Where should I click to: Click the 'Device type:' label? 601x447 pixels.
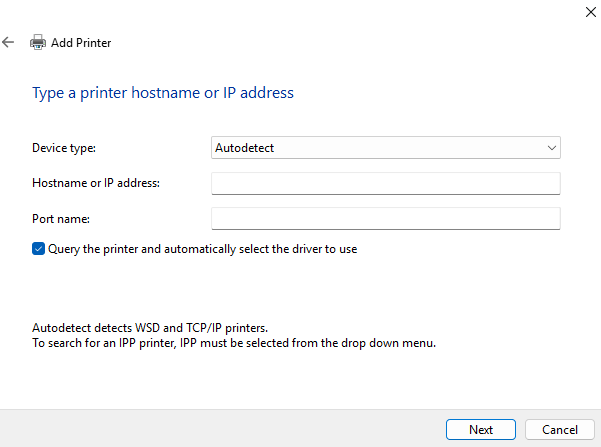[64, 148]
